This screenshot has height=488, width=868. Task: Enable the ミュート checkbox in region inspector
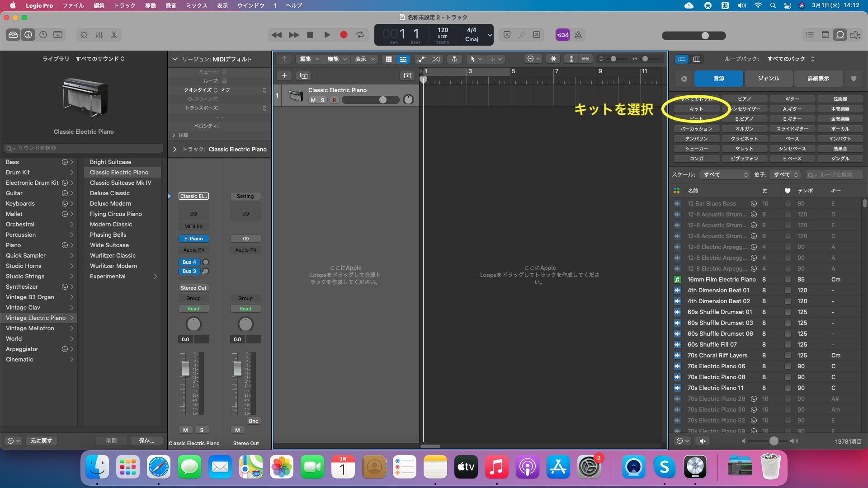(224, 72)
